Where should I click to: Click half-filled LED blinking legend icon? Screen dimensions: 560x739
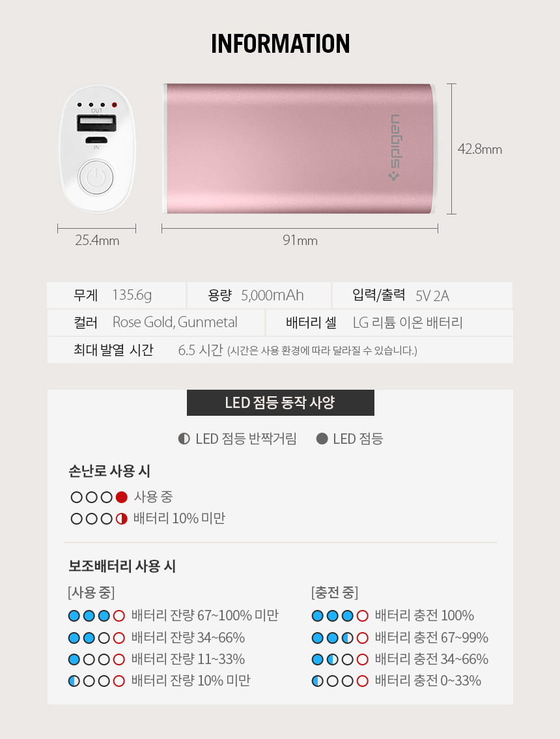pyautogui.click(x=184, y=439)
